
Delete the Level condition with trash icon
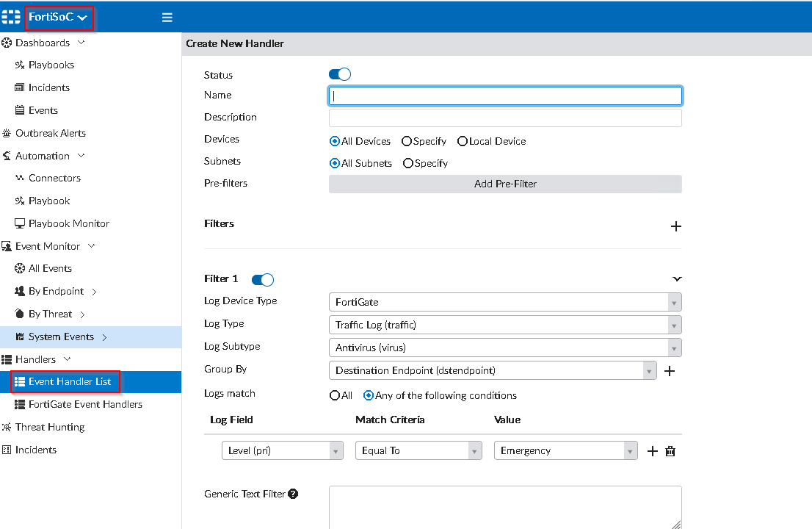[670, 451]
